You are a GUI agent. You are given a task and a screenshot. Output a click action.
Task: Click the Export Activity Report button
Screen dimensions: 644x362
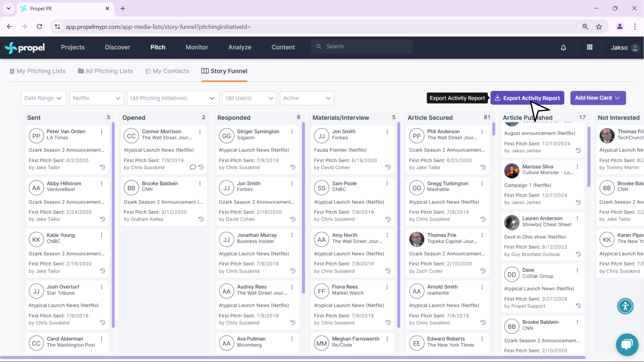[527, 98]
